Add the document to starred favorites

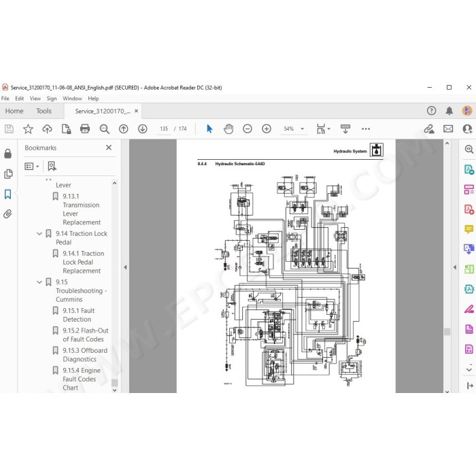click(29, 129)
